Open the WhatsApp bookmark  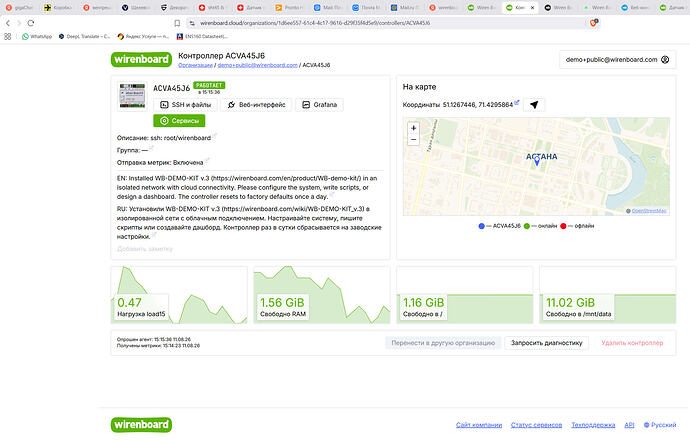(x=37, y=37)
